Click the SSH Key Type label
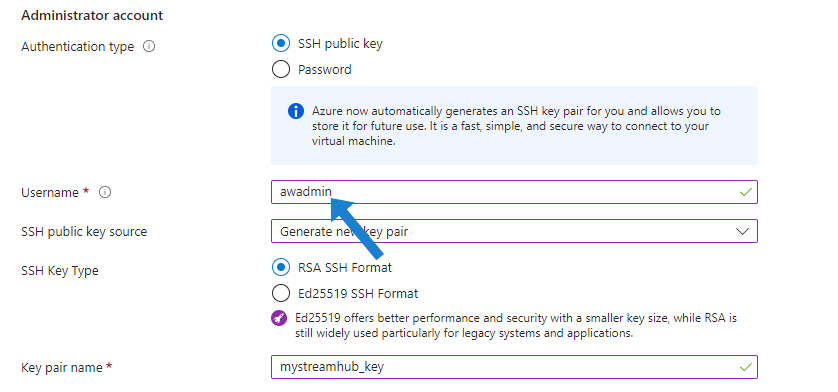The height and width of the screenshot is (392, 838). pos(60,271)
